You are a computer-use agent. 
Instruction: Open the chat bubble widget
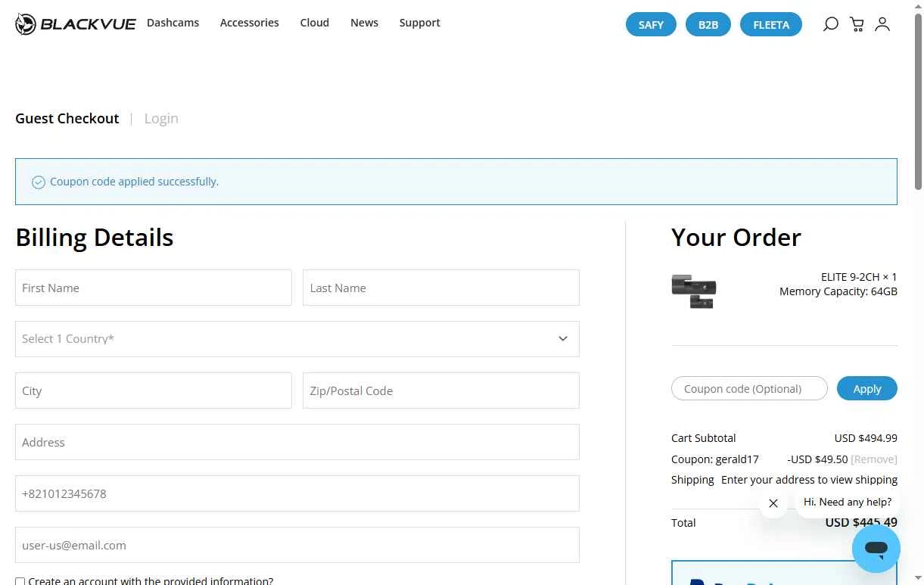[876, 549]
